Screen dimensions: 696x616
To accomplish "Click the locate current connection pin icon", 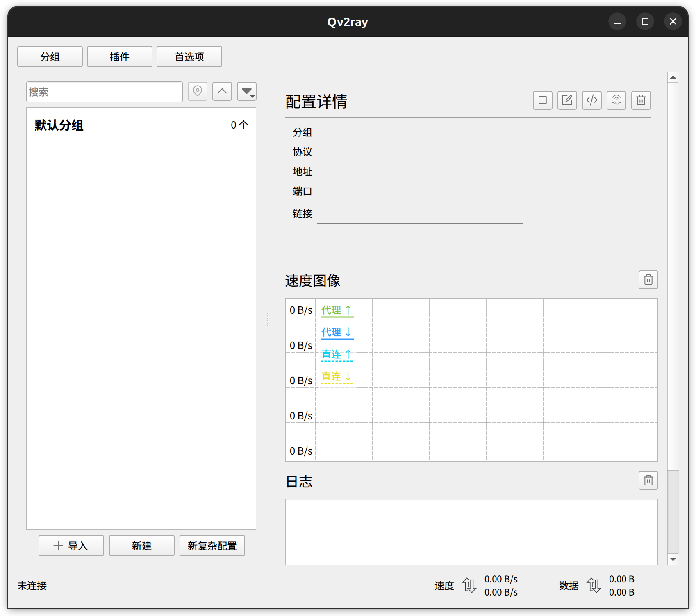I will tap(198, 91).
